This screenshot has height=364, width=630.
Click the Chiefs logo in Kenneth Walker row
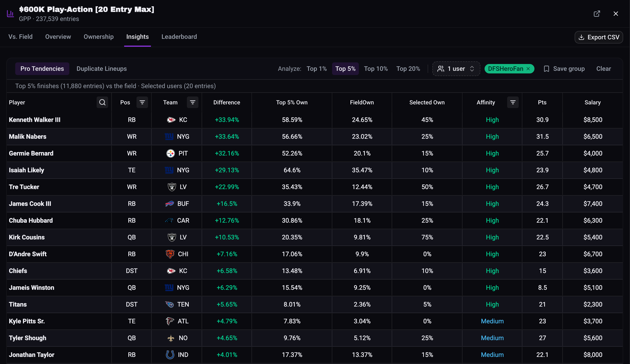click(171, 120)
